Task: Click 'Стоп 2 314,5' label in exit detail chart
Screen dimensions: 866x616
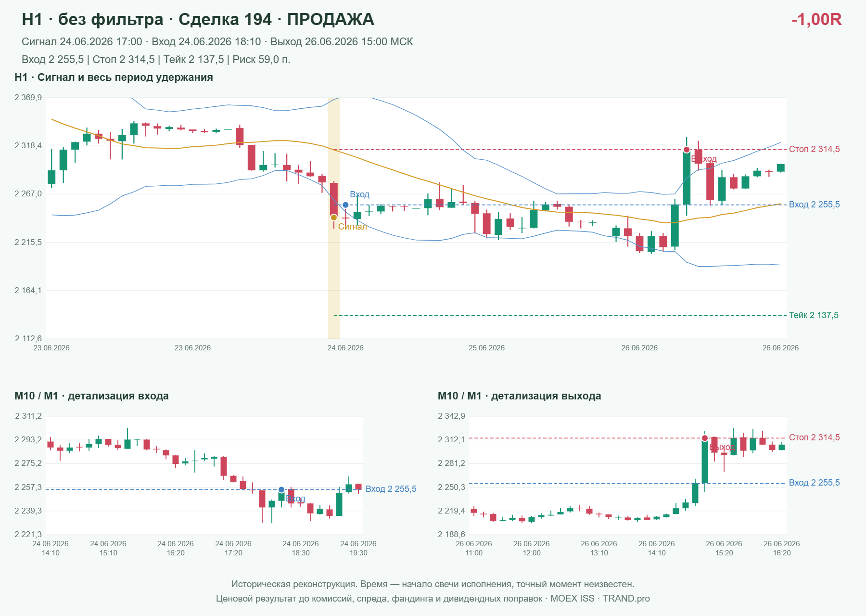Action: [815, 437]
